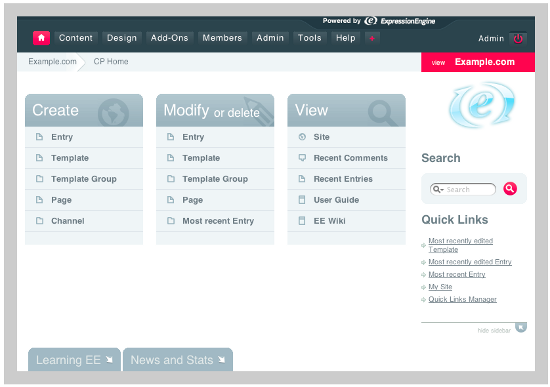Open the Members menu

[x=222, y=38]
